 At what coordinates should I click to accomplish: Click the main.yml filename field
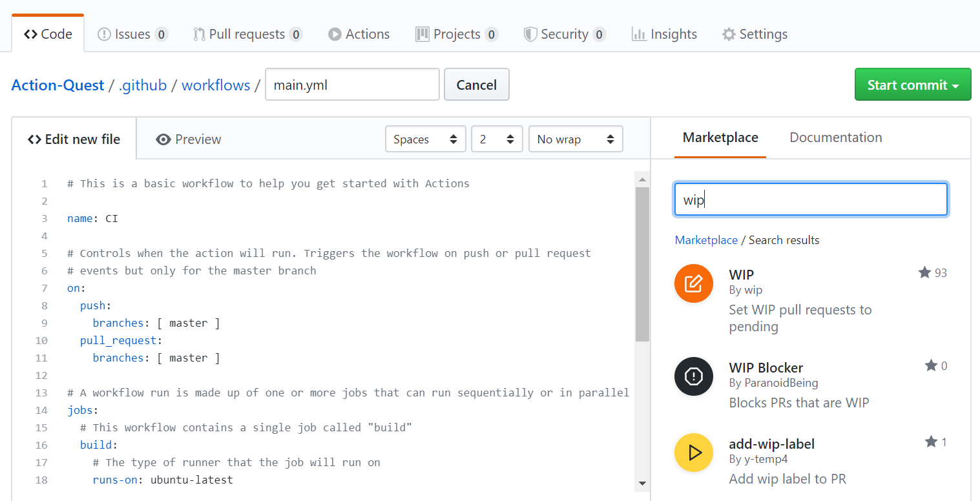pyautogui.click(x=352, y=85)
